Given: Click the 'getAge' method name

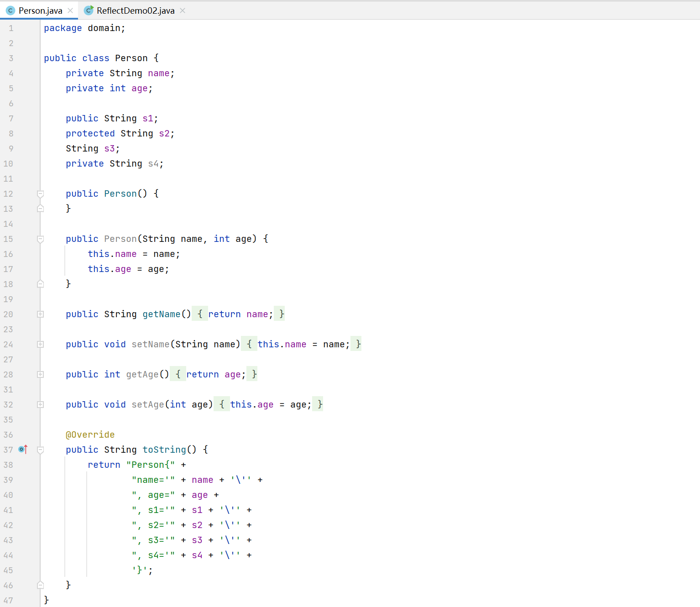Looking at the screenshot, I should [142, 374].
